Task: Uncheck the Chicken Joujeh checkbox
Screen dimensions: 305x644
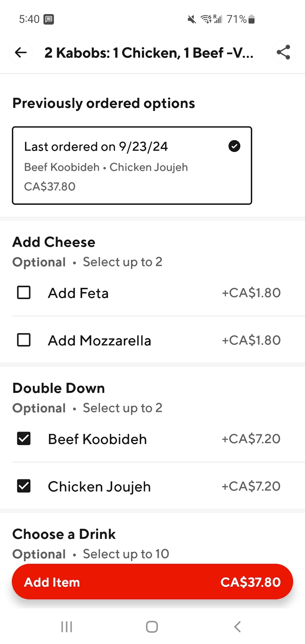Action: 24,486
